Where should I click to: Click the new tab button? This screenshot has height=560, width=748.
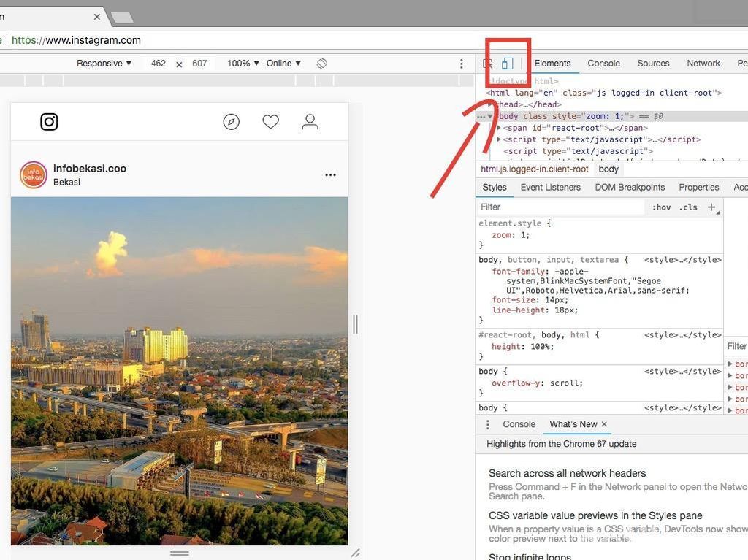(x=123, y=18)
